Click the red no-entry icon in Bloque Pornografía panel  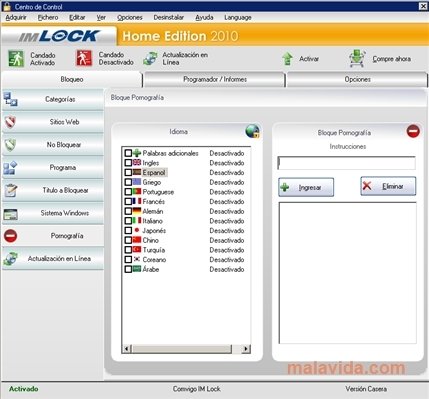tap(413, 131)
